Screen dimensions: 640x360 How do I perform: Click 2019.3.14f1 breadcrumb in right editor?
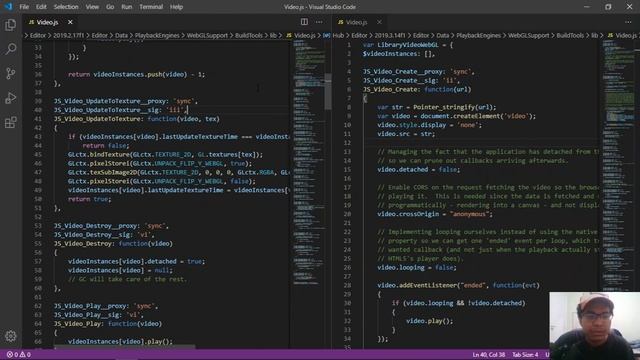[390, 36]
